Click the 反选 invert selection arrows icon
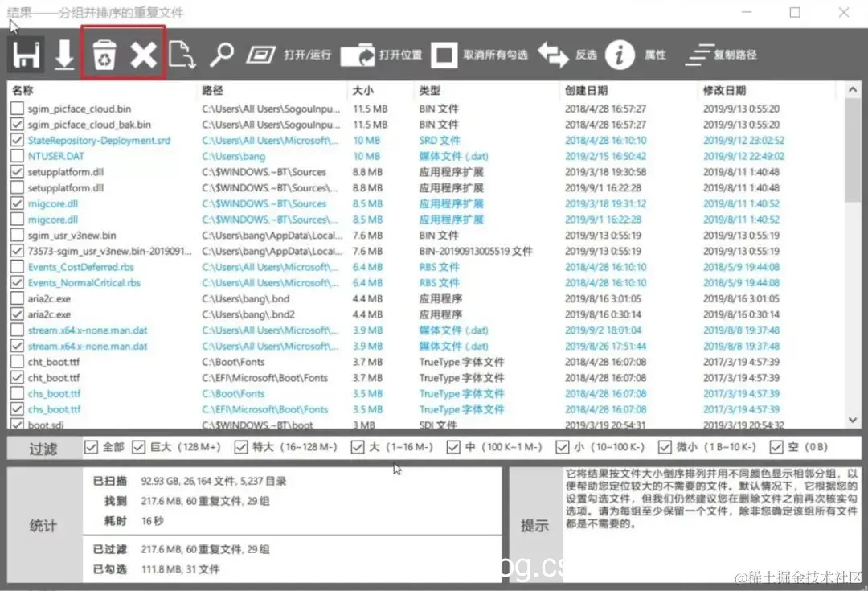Screen dimensions: 868x591 click(553, 54)
